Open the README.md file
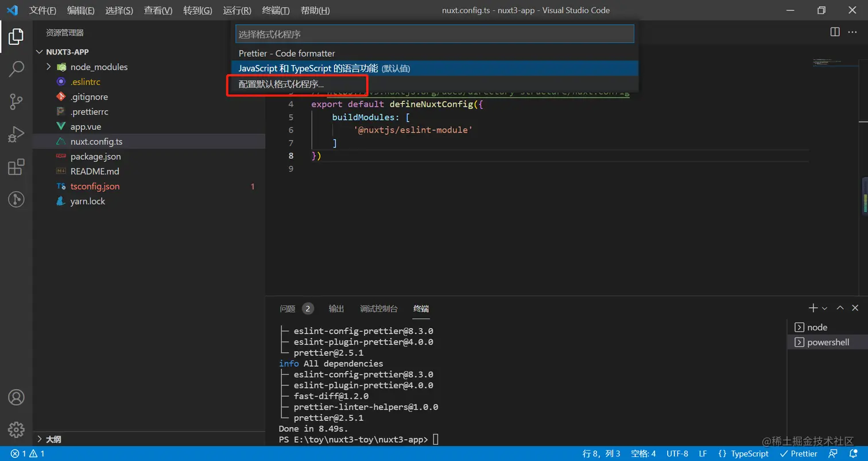 pyautogui.click(x=149, y=172)
